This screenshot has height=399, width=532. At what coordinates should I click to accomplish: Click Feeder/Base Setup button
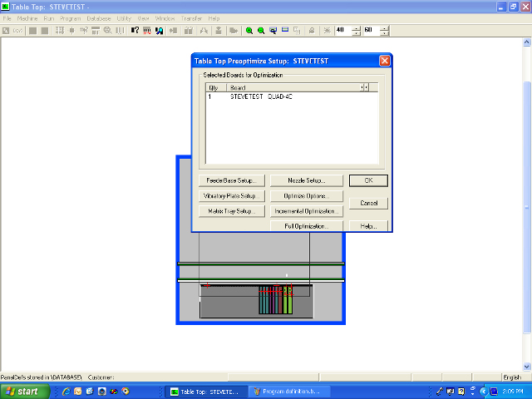(232, 180)
